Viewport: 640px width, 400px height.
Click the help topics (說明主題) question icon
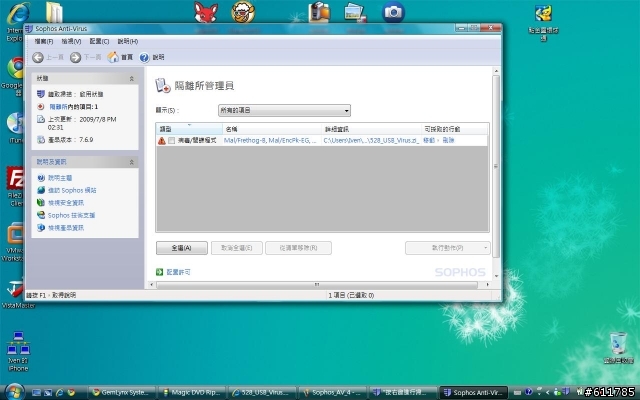point(41,178)
